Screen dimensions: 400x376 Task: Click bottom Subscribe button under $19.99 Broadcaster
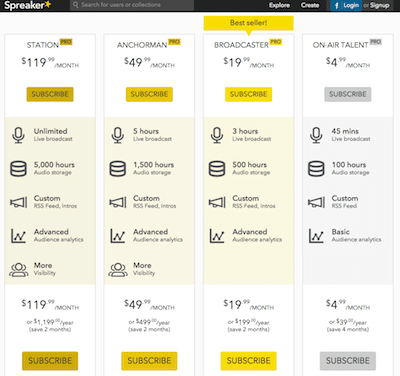pos(249,361)
